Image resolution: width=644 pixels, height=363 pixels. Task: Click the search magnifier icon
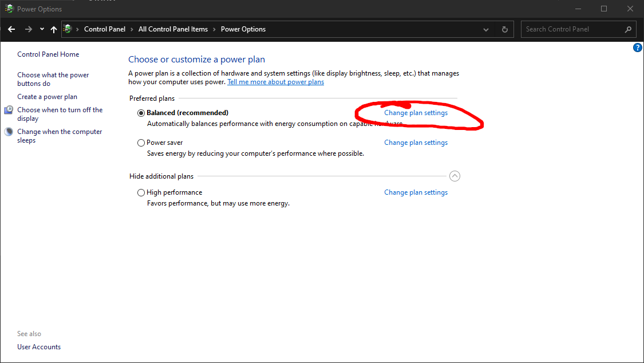pyautogui.click(x=628, y=29)
